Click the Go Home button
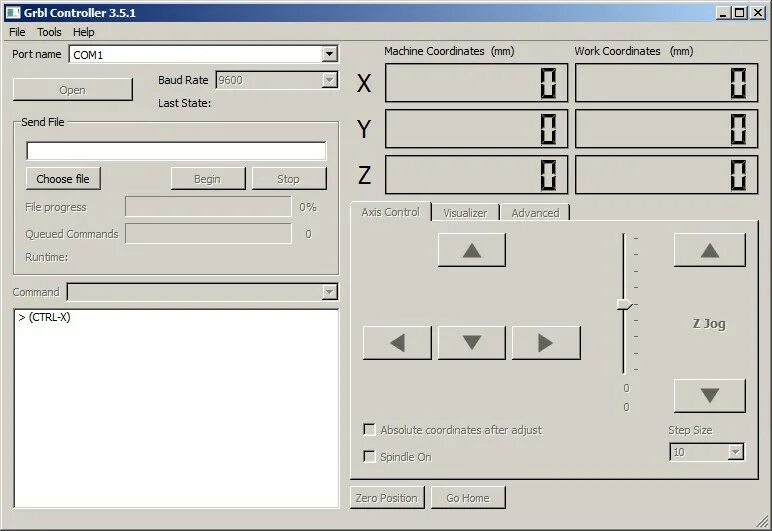Viewport: 772px width, 531px height. [468, 498]
